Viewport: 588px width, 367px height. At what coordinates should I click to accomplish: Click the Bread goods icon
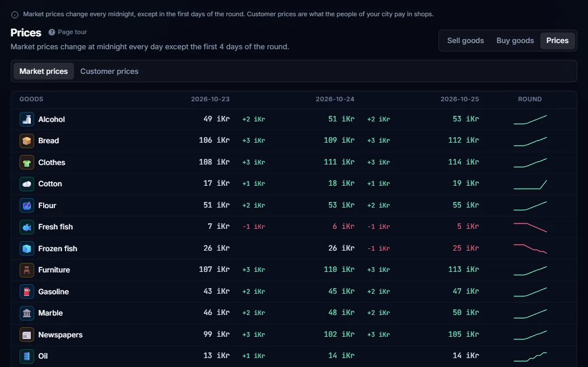(27, 141)
